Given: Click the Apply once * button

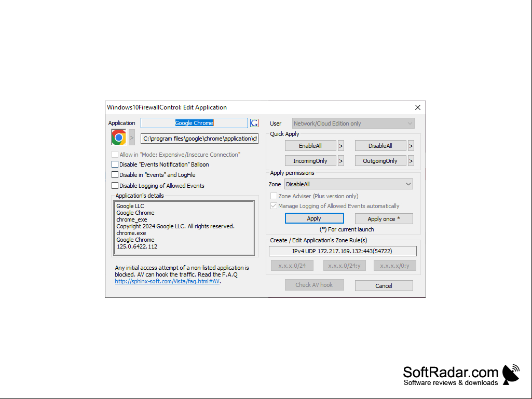Looking at the screenshot, I should pos(384,219).
